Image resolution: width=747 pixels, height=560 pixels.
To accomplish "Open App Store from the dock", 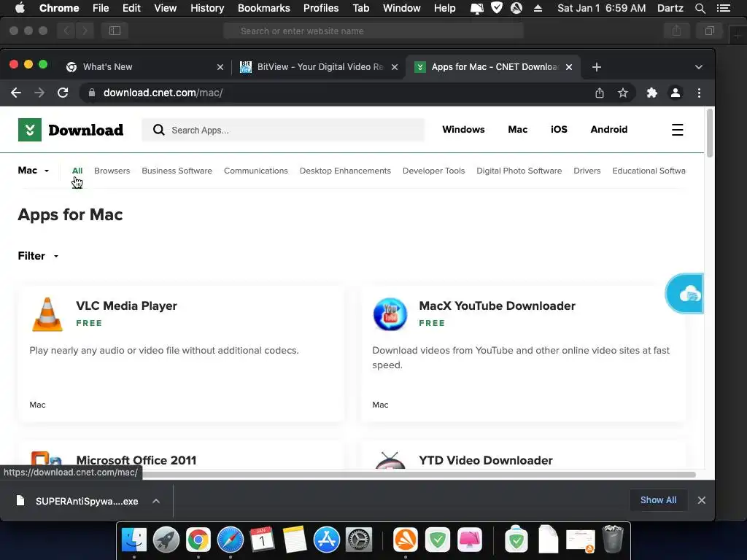I will tap(326, 540).
